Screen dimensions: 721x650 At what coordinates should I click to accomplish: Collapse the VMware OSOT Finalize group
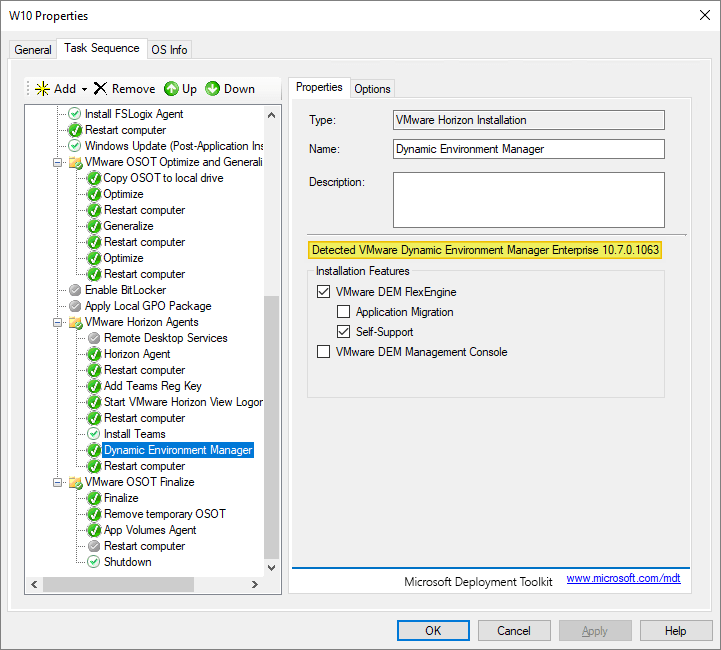59,482
